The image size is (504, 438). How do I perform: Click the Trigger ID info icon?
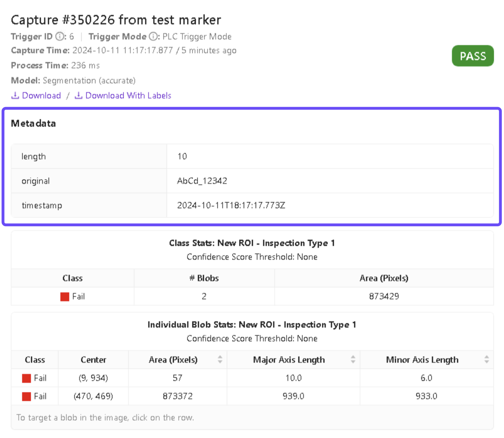(60, 36)
